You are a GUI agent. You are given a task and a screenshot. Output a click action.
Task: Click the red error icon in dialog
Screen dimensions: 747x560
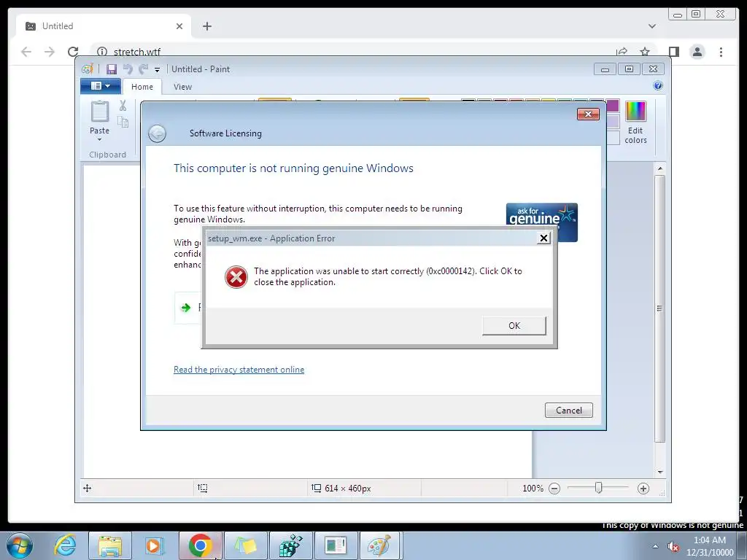click(x=236, y=277)
